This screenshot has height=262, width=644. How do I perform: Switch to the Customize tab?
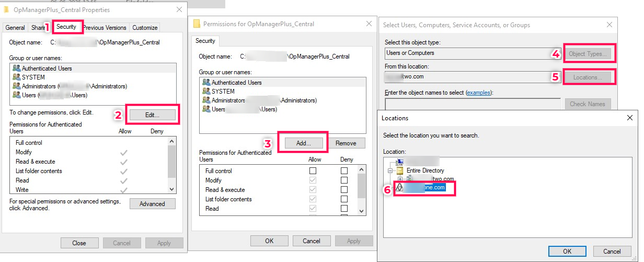pos(145,28)
